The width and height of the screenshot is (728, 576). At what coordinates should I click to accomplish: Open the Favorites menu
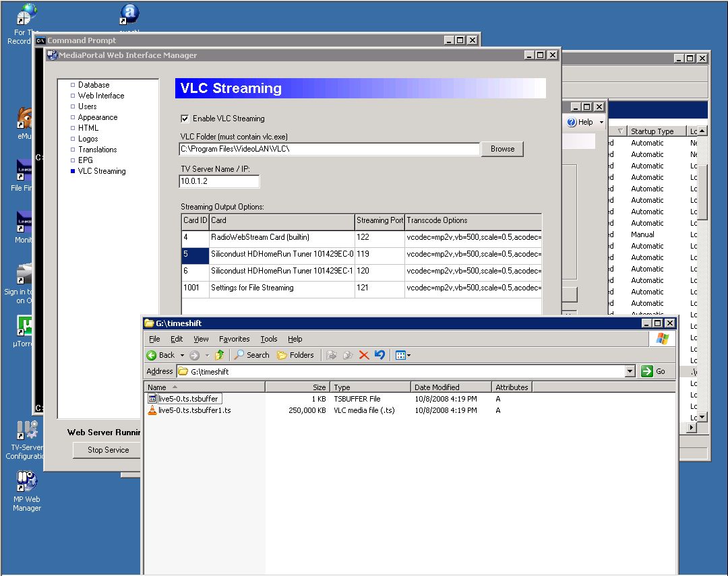click(x=234, y=339)
